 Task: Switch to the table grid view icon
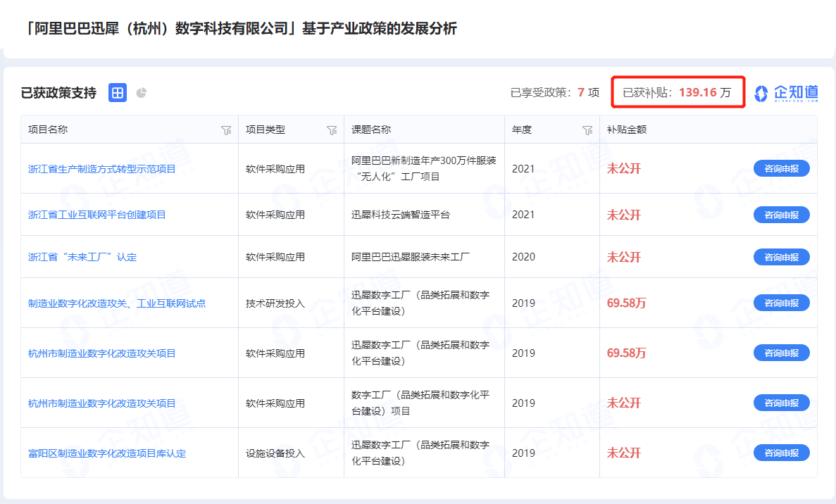coord(118,93)
